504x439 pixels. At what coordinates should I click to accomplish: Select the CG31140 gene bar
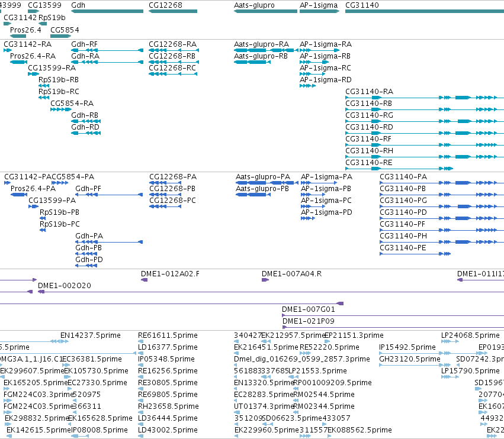pos(425,11)
